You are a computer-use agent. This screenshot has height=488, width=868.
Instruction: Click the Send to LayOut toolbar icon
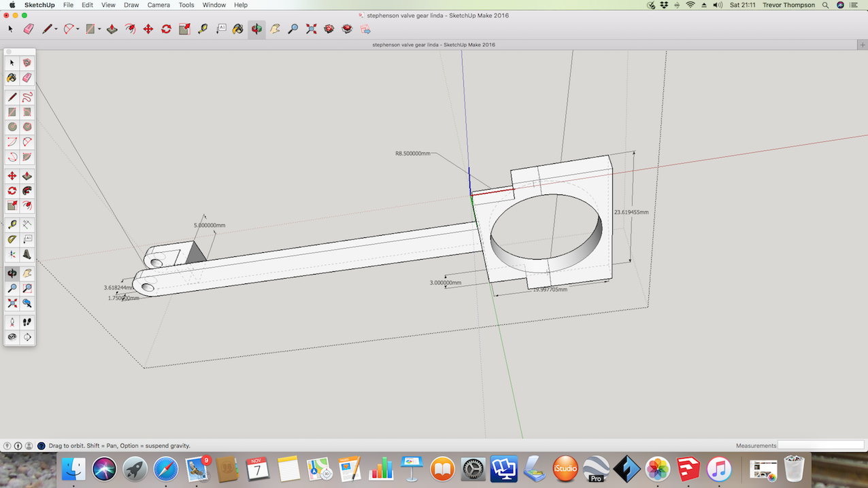tap(365, 29)
